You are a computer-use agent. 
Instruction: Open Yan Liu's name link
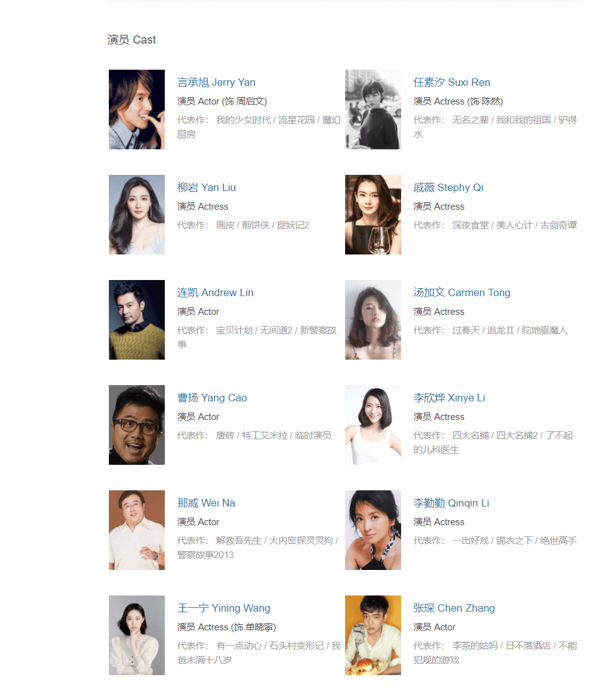(206, 187)
